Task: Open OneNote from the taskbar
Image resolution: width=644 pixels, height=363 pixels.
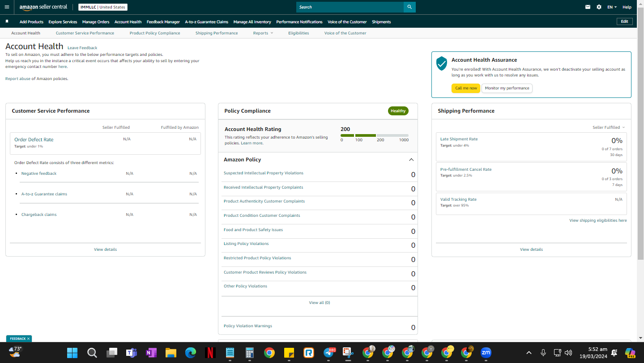Action: [151, 353]
